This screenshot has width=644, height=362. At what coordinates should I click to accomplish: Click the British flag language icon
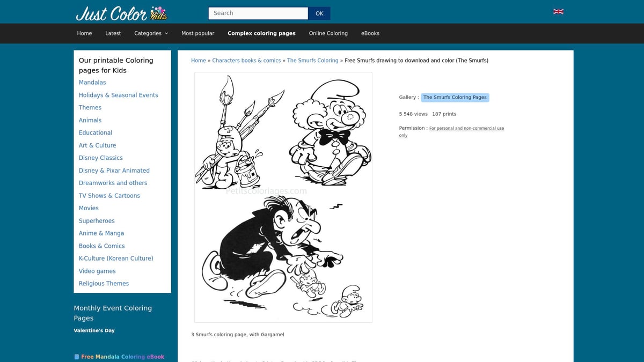558,11
